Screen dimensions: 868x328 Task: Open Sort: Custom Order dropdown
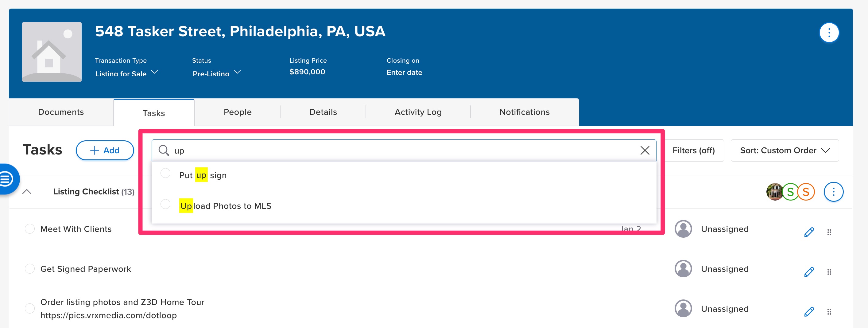784,150
